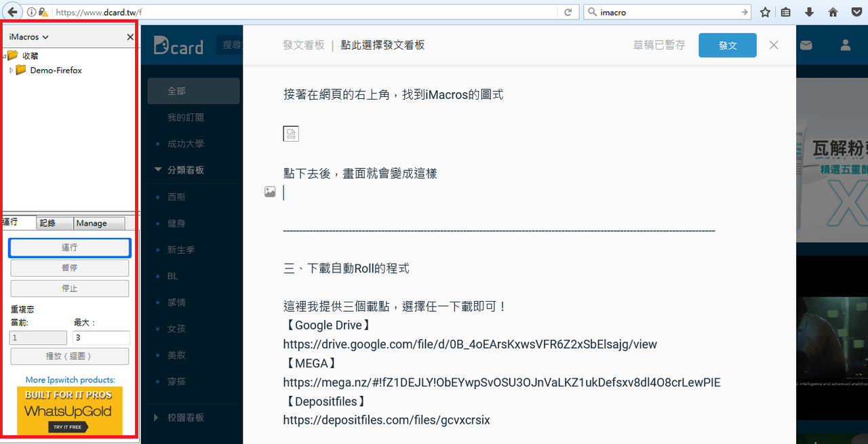Image resolution: width=868 pixels, height=444 pixels.
Task: Open Dcard profile person icon
Action: [846, 45]
